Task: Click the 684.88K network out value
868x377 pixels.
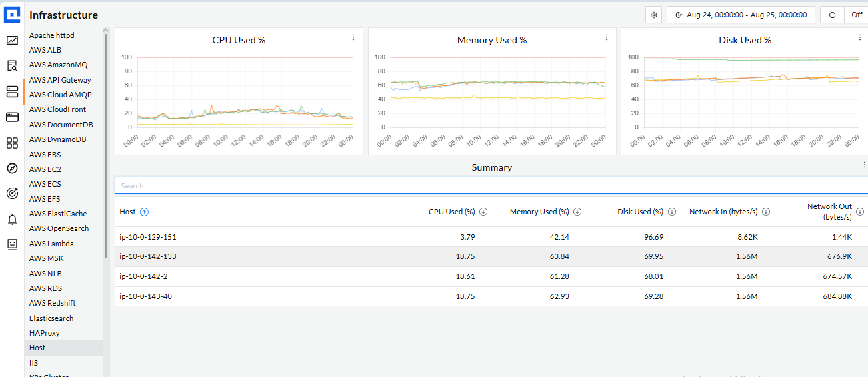Action: point(837,296)
